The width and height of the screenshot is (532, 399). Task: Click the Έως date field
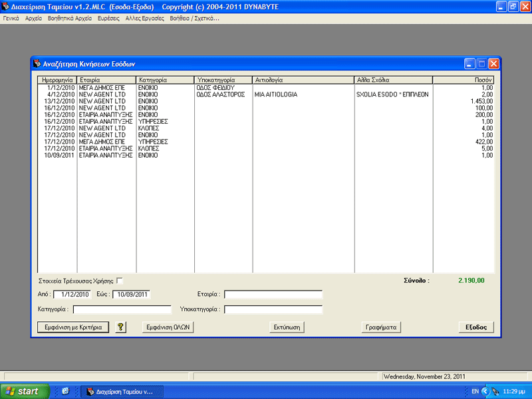(x=131, y=294)
